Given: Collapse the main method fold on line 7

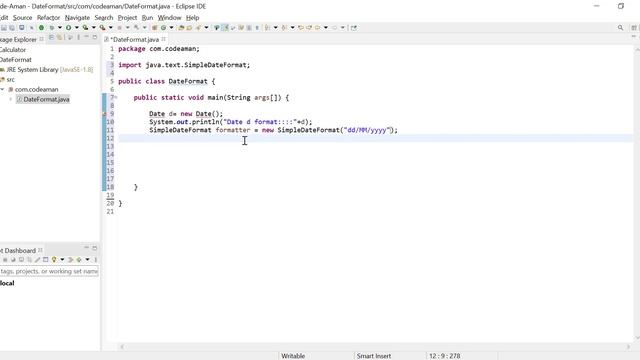Looking at the screenshot, I should (x=116, y=98).
